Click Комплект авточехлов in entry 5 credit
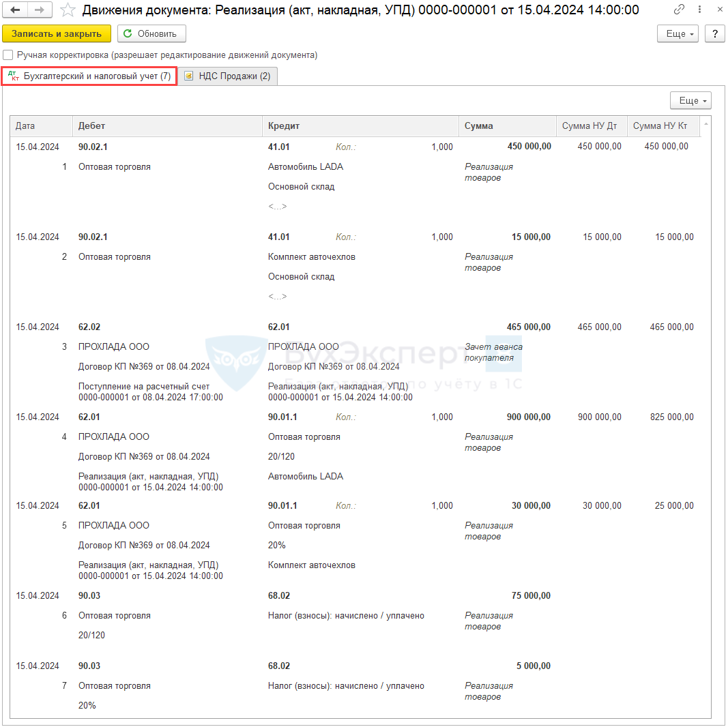The height and width of the screenshot is (727, 728). [x=312, y=565]
